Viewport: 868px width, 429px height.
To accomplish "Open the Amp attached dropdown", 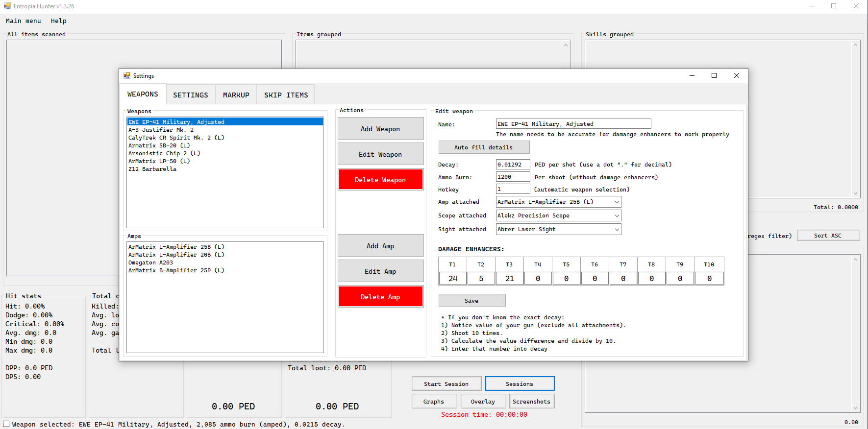I will 558,202.
